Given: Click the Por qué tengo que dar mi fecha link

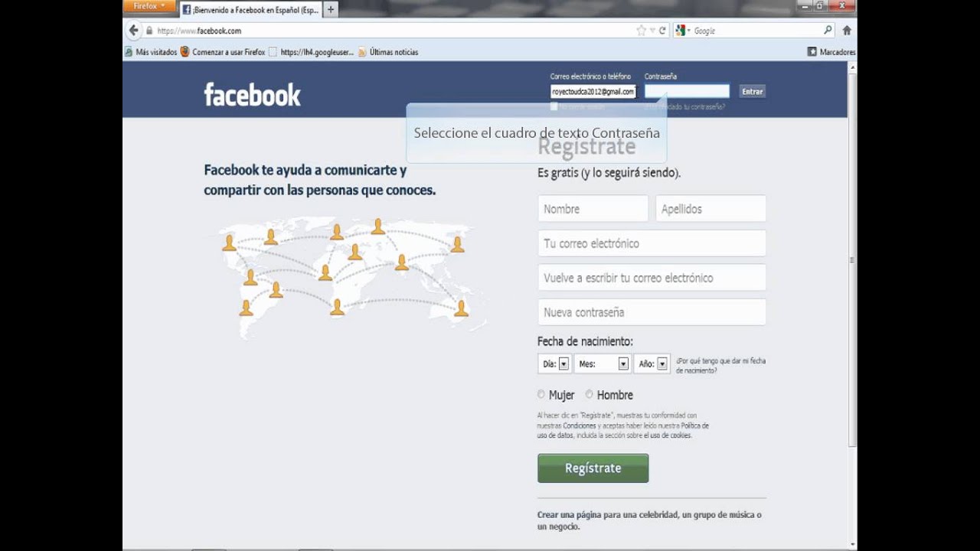Looking at the screenshot, I should (x=720, y=365).
